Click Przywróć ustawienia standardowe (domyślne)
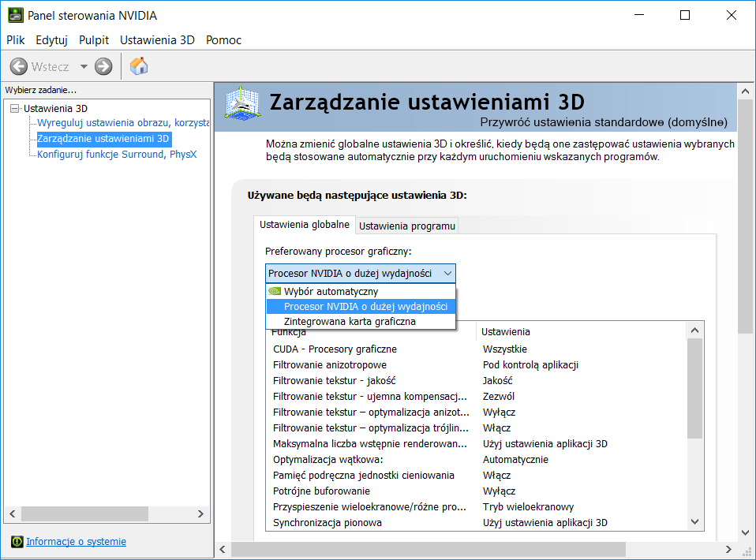This screenshot has width=756, height=560. point(604,122)
